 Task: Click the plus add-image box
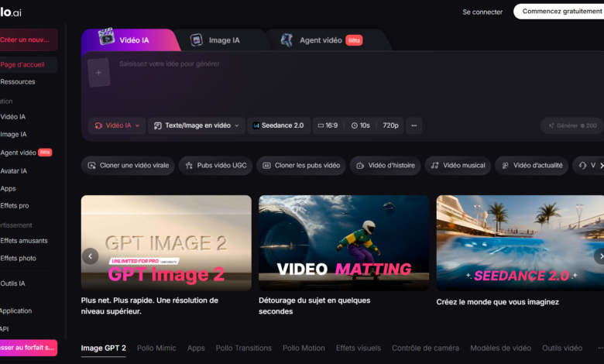click(98, 73)
